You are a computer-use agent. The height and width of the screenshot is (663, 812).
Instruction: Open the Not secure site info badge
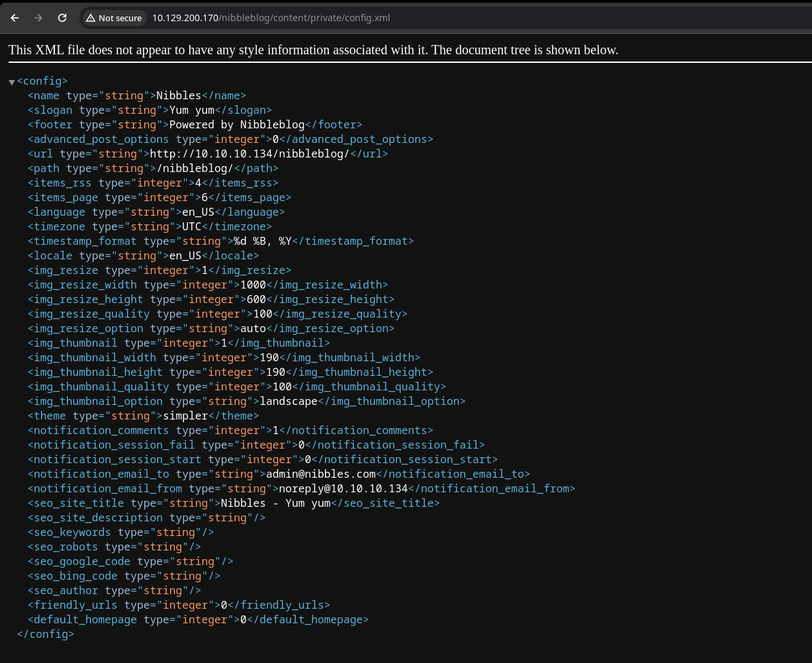[114, 18]
